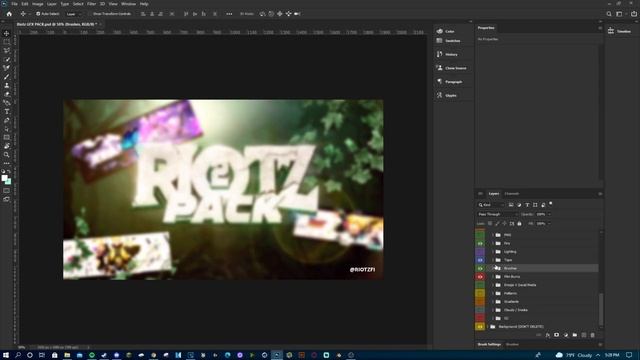Select the Zoom tool in the toolbox
This screenshot has width=640, height=360.
(x=7, y=155)
